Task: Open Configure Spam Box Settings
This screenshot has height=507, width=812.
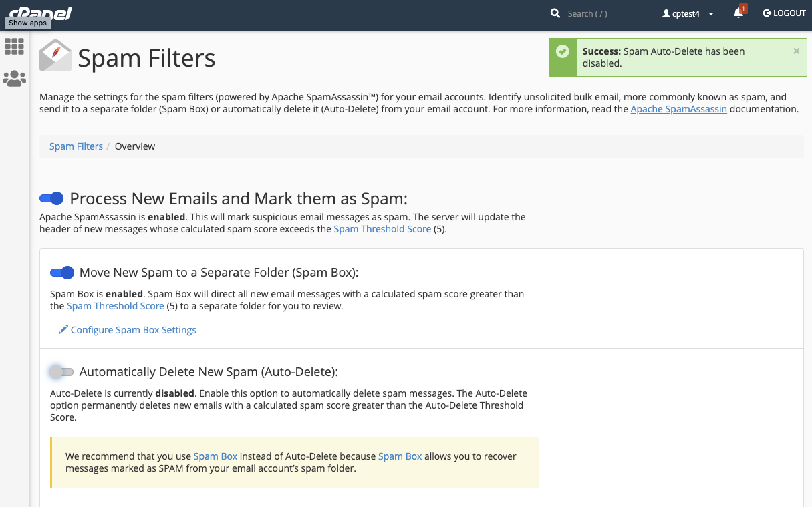Action: point(134,330)
